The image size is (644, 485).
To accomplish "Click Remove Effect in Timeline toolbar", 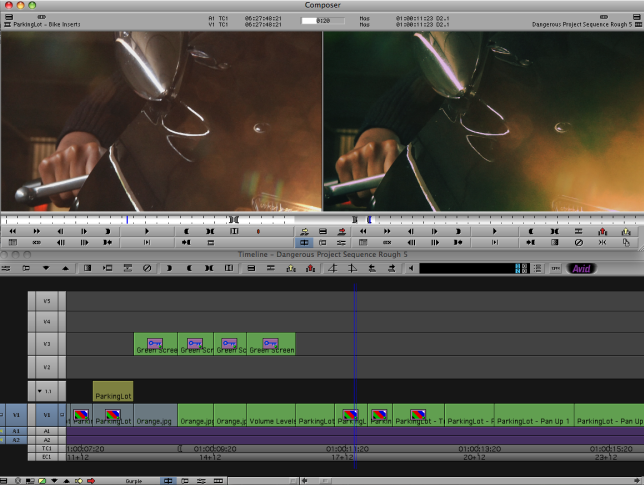I will pos(147,269).
